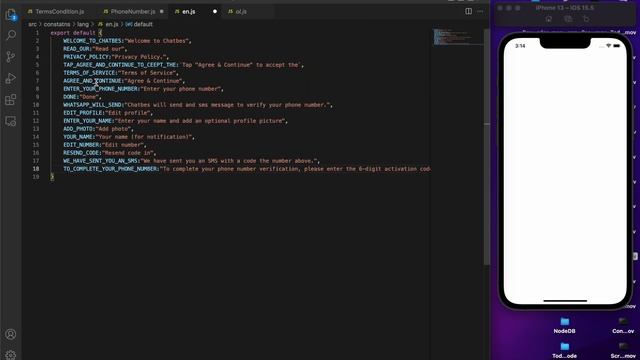
Task: Switch to the ol.js tab
Action: point(241,11)
